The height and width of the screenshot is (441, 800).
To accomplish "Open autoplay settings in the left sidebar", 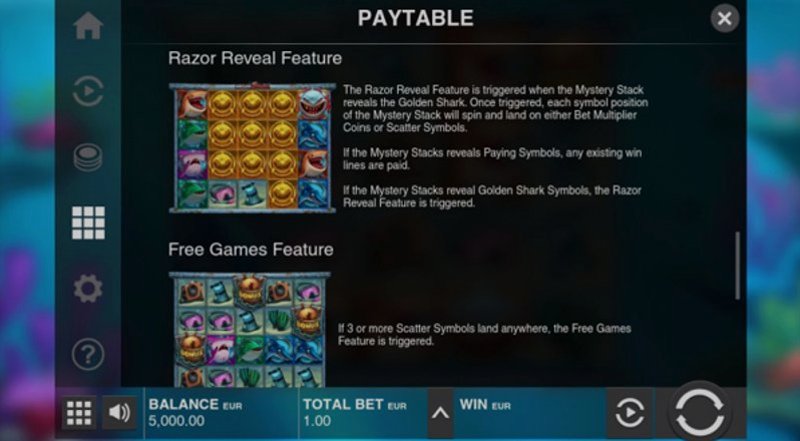I will click(x=88, y=91).
